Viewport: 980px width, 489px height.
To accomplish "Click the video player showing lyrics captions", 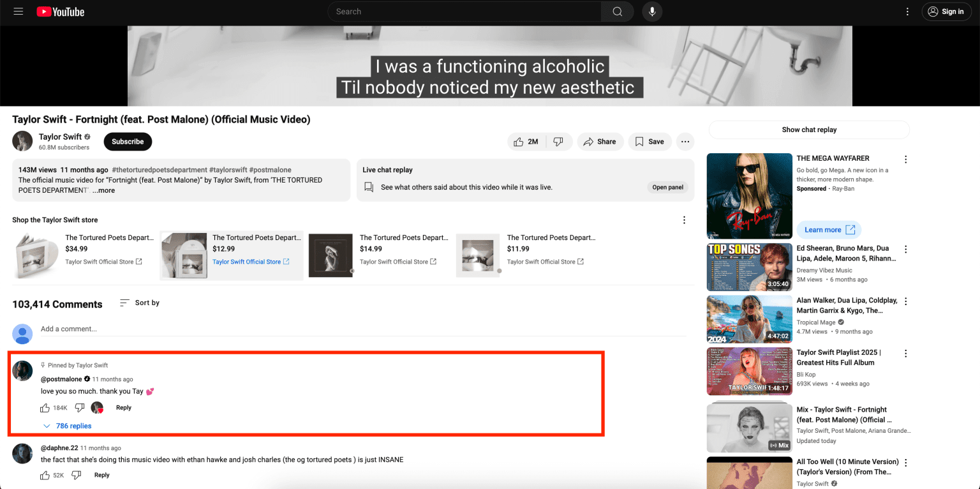I will tap(490, 66).
